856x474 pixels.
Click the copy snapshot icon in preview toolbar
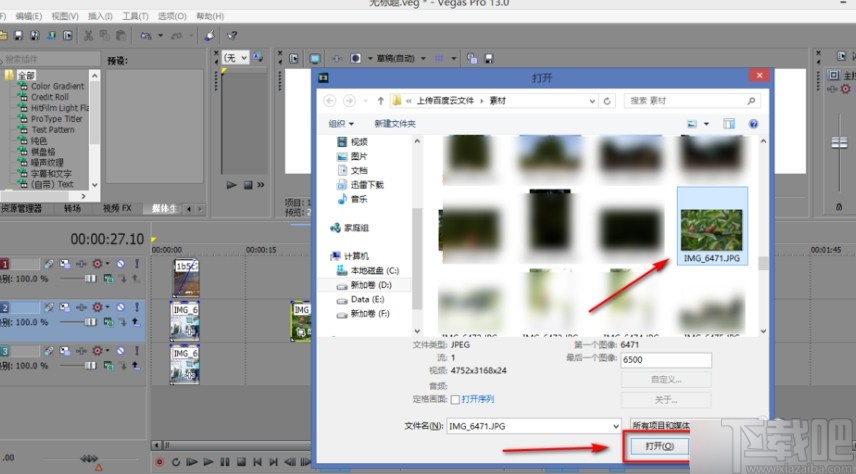pyautogui.click(x=472, y=58)
